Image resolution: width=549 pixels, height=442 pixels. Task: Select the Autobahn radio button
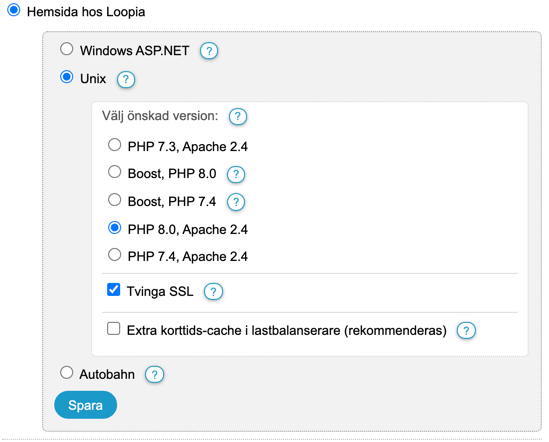coord(67,372)
